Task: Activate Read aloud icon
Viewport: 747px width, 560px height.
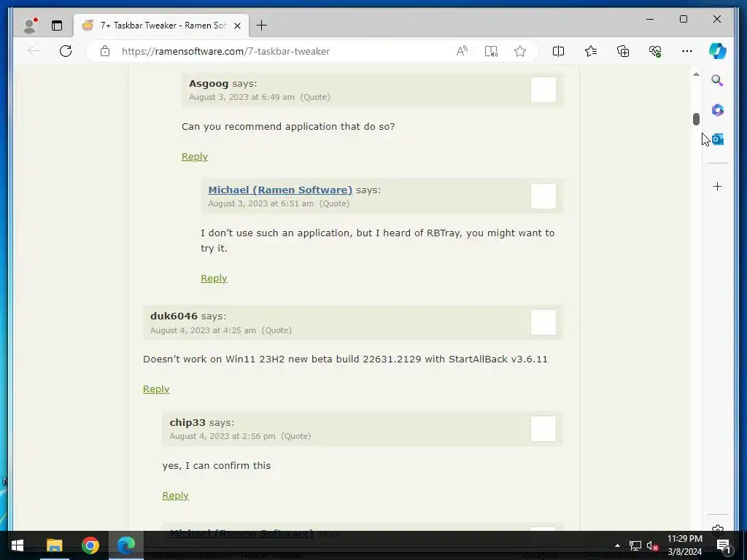Action: click(462, 51)
